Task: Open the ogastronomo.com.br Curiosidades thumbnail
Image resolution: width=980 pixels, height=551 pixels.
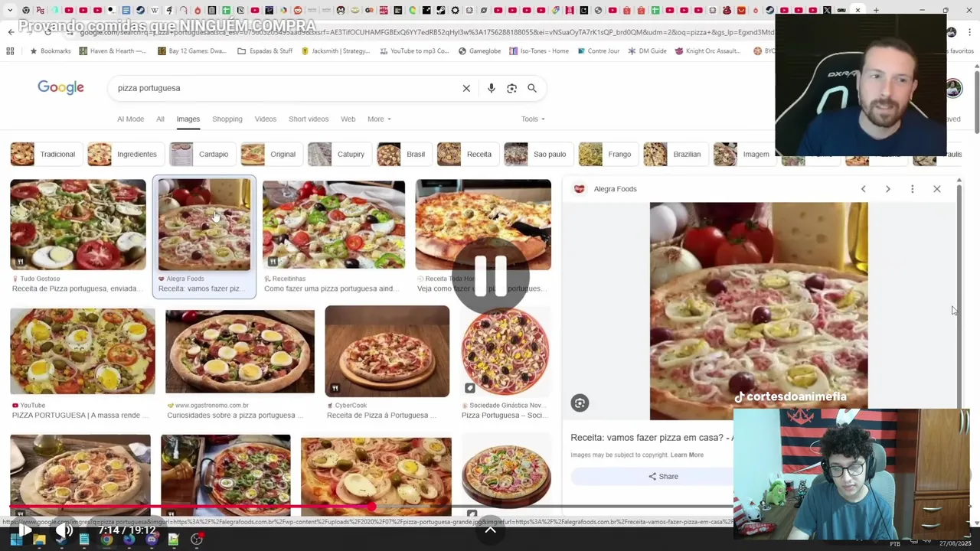Action: 240,351
